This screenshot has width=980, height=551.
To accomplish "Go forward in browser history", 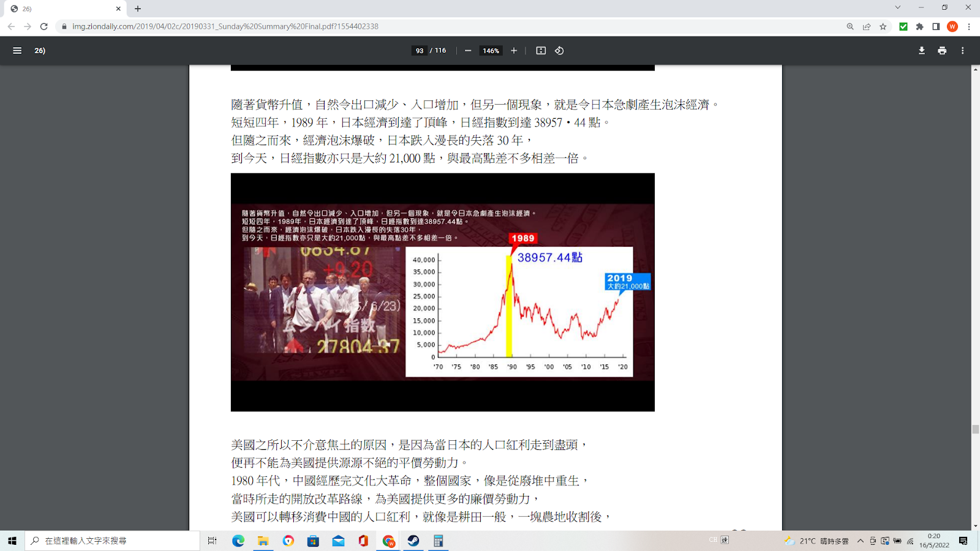I will tap(28, 26).
